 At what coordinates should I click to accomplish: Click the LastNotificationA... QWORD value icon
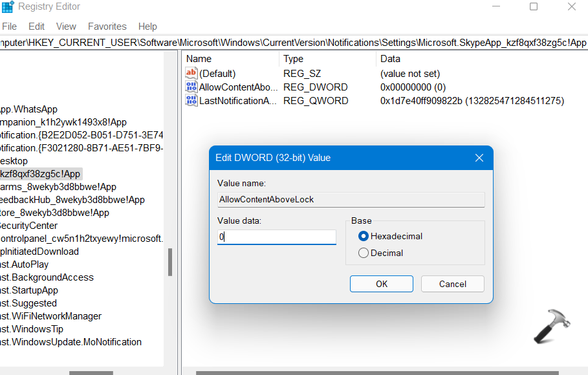pyautogui.click(x=191, y=101)
